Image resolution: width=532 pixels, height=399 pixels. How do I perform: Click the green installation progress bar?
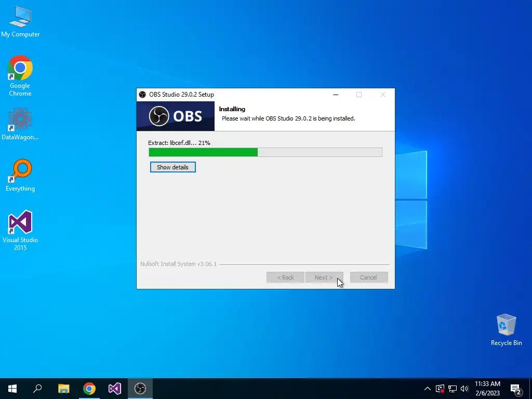tap(265, 152)
